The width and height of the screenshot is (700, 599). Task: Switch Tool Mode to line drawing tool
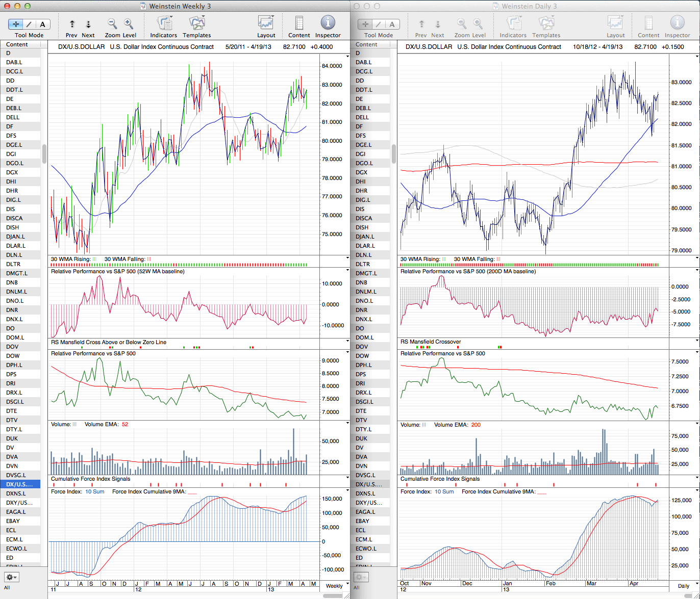[29, 24]
